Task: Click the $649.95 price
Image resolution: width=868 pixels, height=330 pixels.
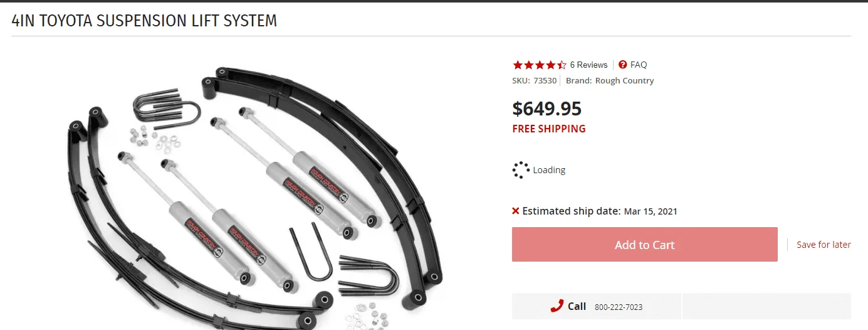Action: click(x=546, y=109)
